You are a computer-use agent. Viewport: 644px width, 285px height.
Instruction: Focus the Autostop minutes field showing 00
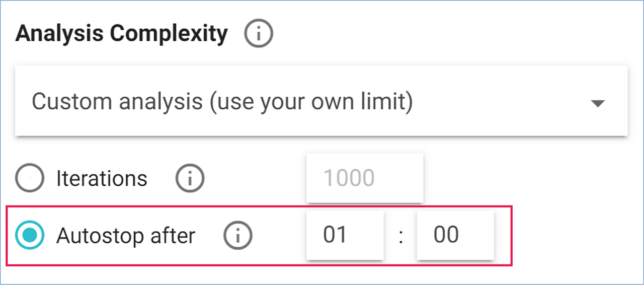tap(455, 235)
